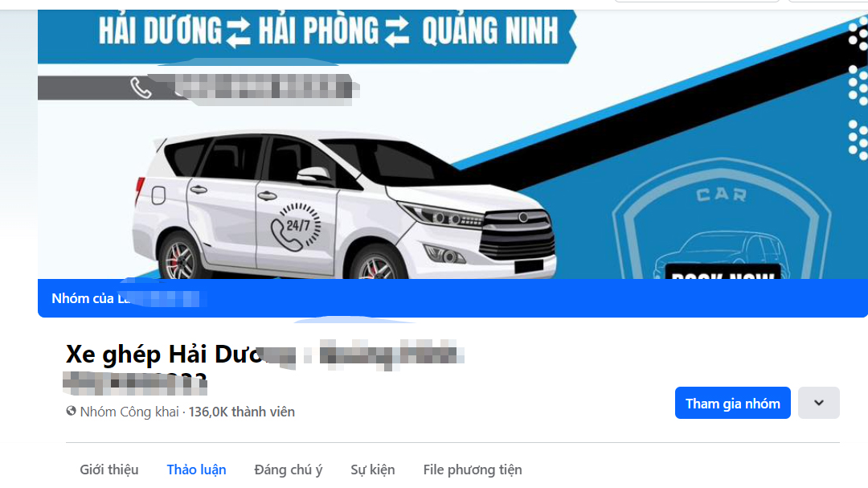Click the Tham gia nhóm button

pyautogui.click(x=732, y=403)
